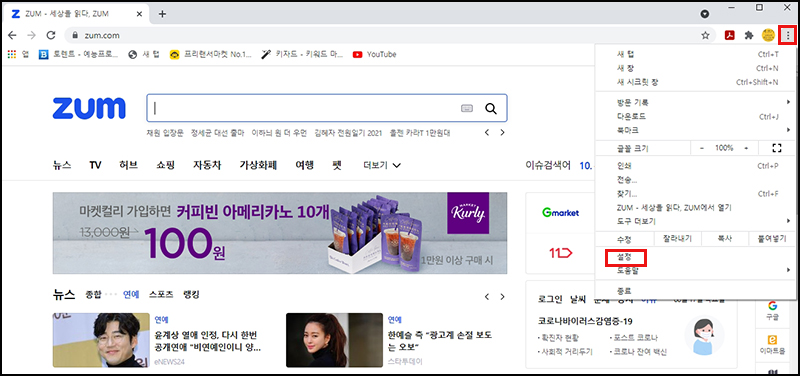Open the Chrome profile avatar
800x376 pixels.
click(768, 35)
